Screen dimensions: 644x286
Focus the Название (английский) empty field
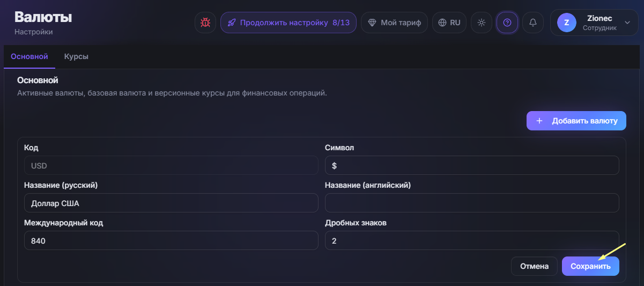[472, 203]
